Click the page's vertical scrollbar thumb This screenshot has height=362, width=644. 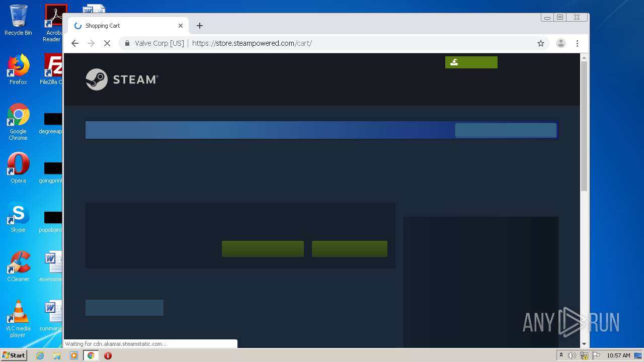584,126
